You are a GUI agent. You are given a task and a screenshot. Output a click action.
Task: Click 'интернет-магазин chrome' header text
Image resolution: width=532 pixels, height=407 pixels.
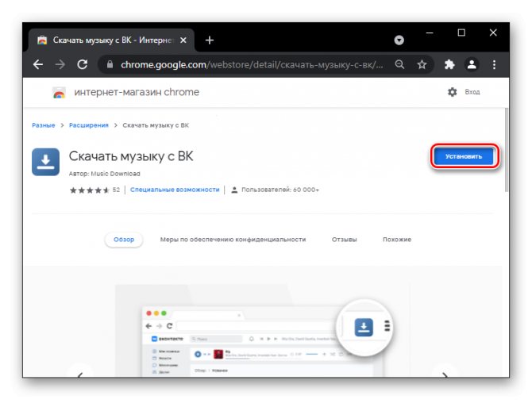click(x=137, y=92)
